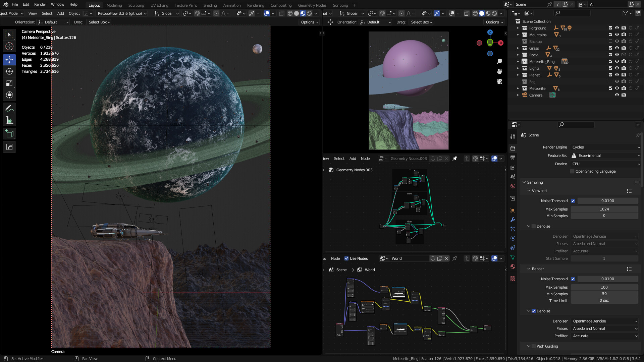The width and height of the screenshot is (644, 362).
Task: Select the Annotate tool
Action: tap(9, 108)
